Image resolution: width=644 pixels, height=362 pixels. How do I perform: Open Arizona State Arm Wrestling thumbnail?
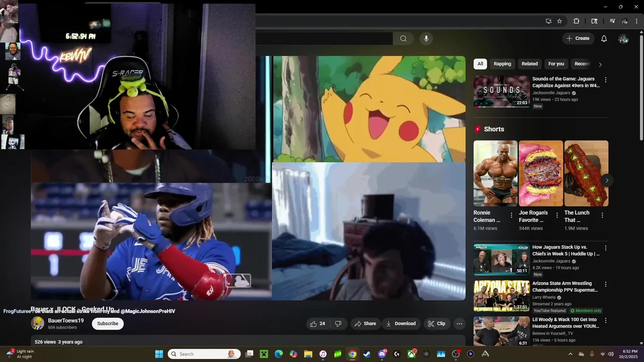click(502, 296)
